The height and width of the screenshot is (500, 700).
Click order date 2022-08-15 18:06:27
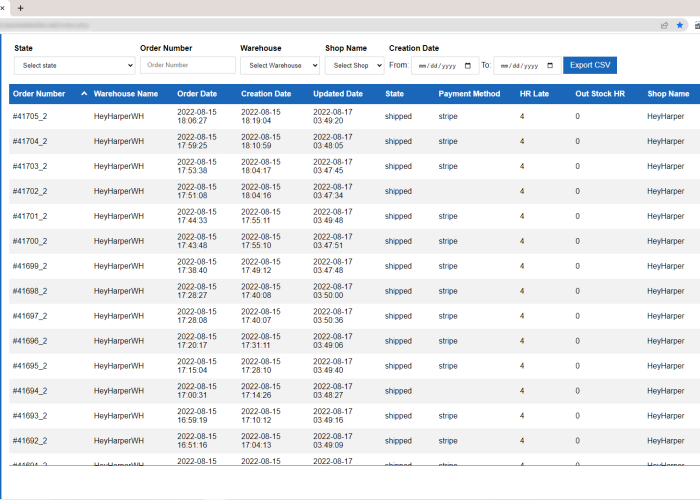coord(197,117)
